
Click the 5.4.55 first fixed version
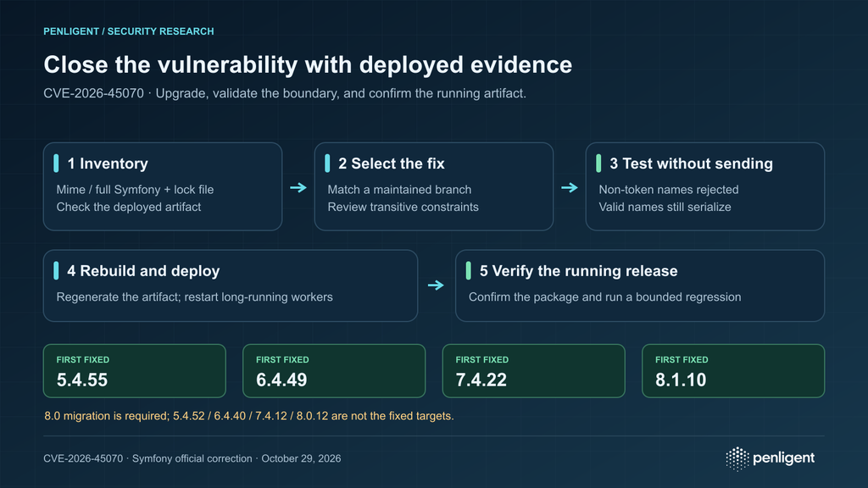82,380
